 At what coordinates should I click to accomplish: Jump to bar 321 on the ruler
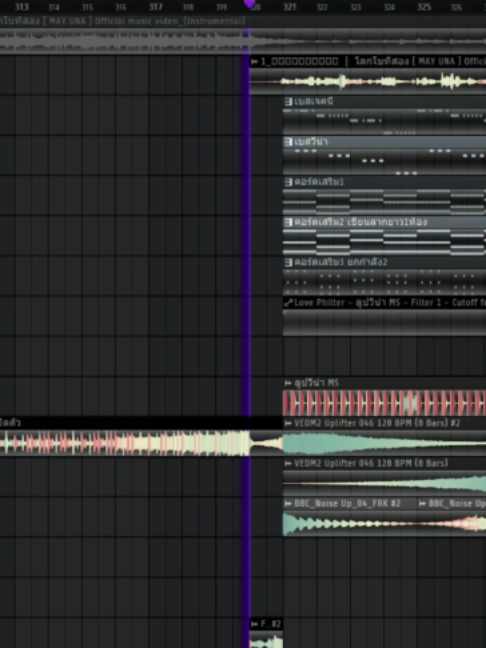tap(290, 7)
